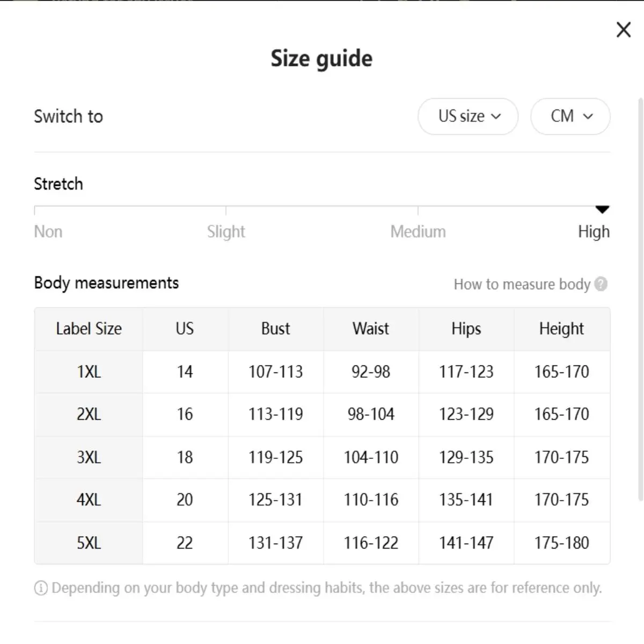Image resolution: width=644 pixels, height=644 pixels.
Task: Close the Size guide dialog
Action: point(624,30)
